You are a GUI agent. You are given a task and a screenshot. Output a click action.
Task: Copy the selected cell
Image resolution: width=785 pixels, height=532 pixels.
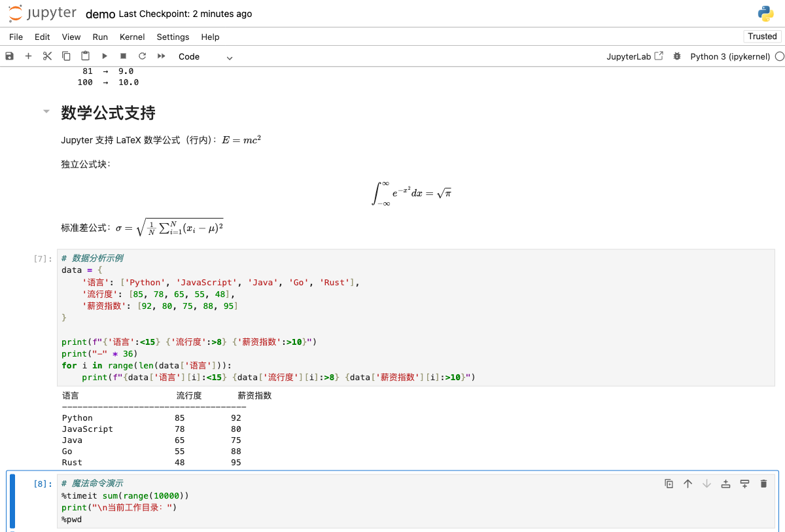(x=66, y=56)
